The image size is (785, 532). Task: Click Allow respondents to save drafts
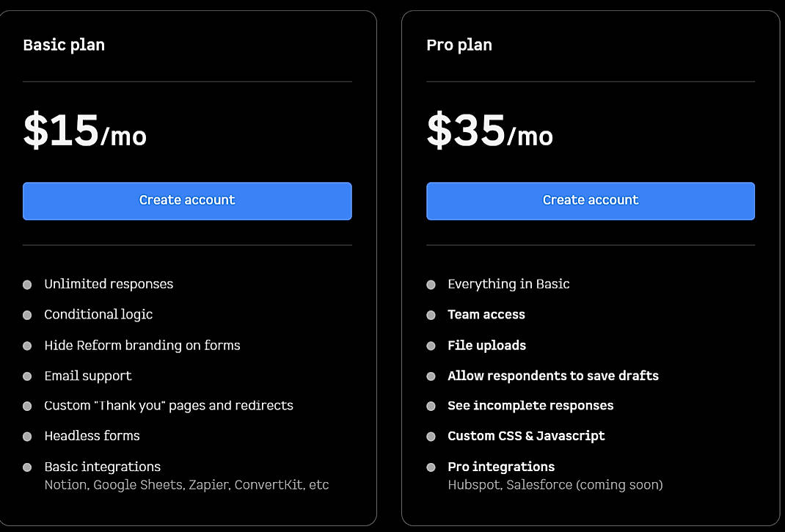click(x=553, y=376)
